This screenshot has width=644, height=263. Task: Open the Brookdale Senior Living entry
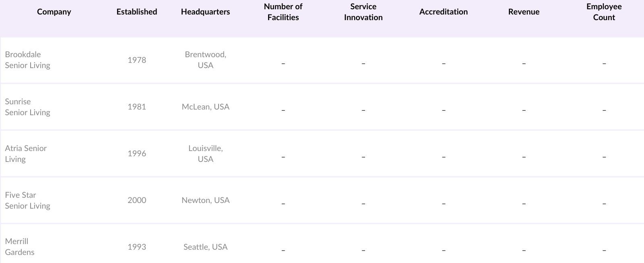(x=27, y=60)
